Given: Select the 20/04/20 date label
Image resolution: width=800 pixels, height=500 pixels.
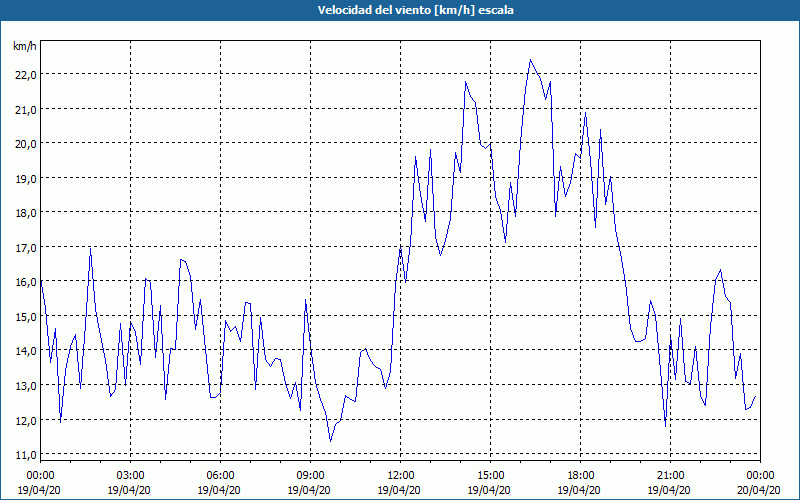Looking at the screenshot, I should click(x=759, y=490).
